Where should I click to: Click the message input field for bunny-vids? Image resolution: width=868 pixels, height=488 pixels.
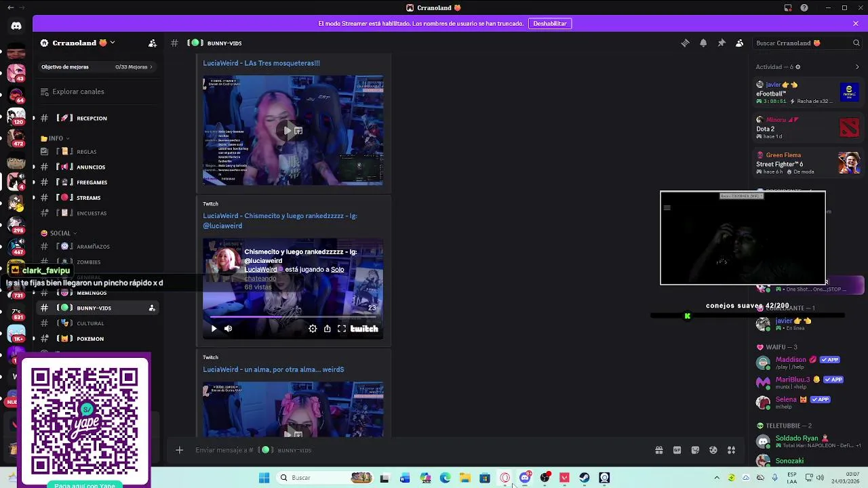(x=420, y=450)
